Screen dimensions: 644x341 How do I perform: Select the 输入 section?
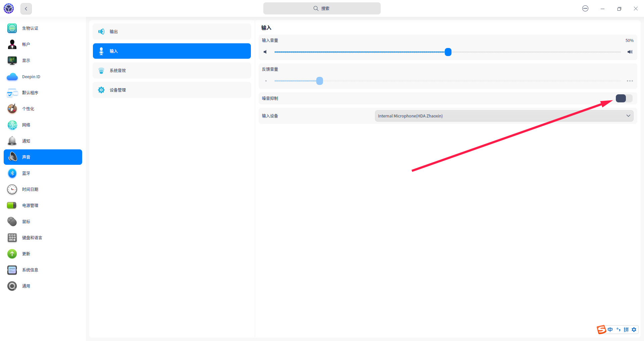click(x=172, y=51)
